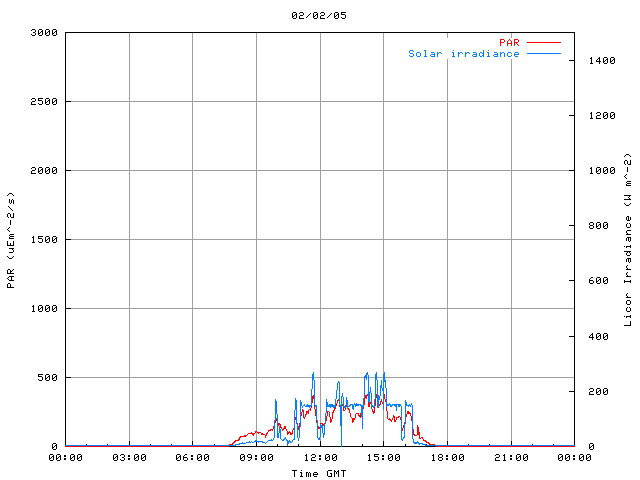Screen dimensions: 640x480
Task: Click the red PAR legend line sample
Action: [x=544, y=42]
